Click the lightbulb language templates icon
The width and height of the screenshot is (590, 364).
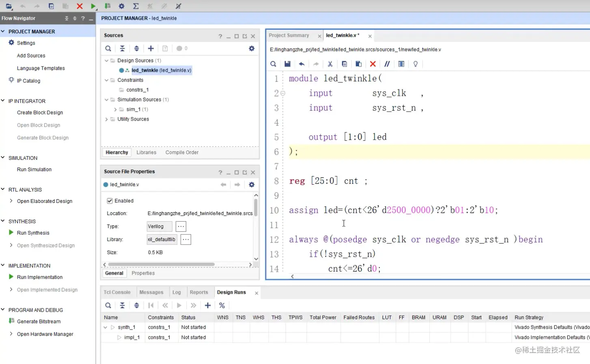coord(416,64)
